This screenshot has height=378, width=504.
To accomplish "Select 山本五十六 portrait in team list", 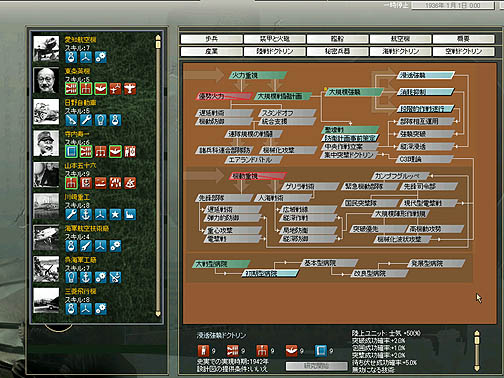I will 46,175.
